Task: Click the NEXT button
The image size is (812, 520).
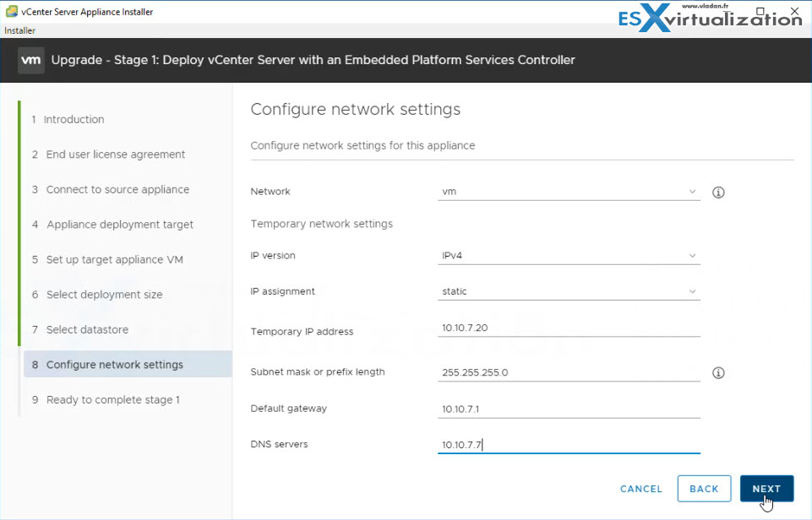Action: [x=766, y=489]
